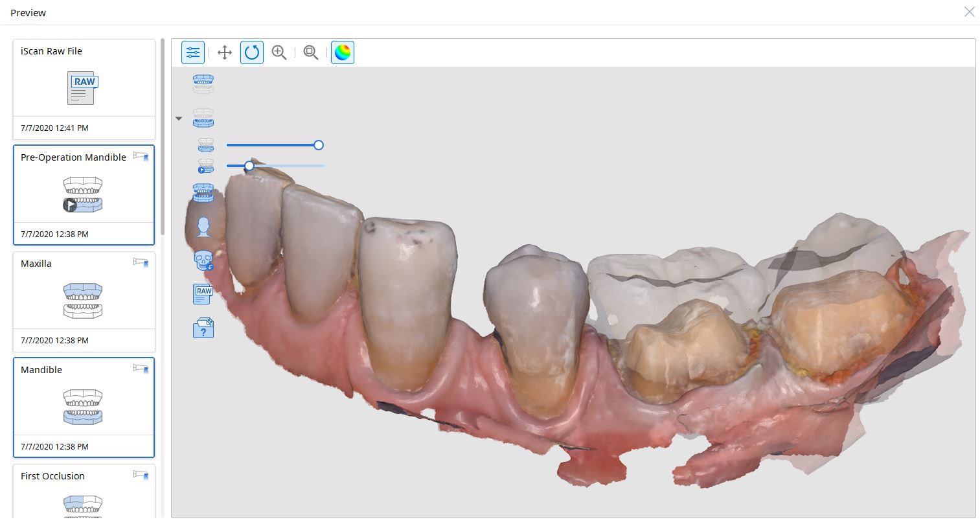Click the 'First Occlusion' title text
This screenshot has height=526, width=980.
click(x=52, y=476)
